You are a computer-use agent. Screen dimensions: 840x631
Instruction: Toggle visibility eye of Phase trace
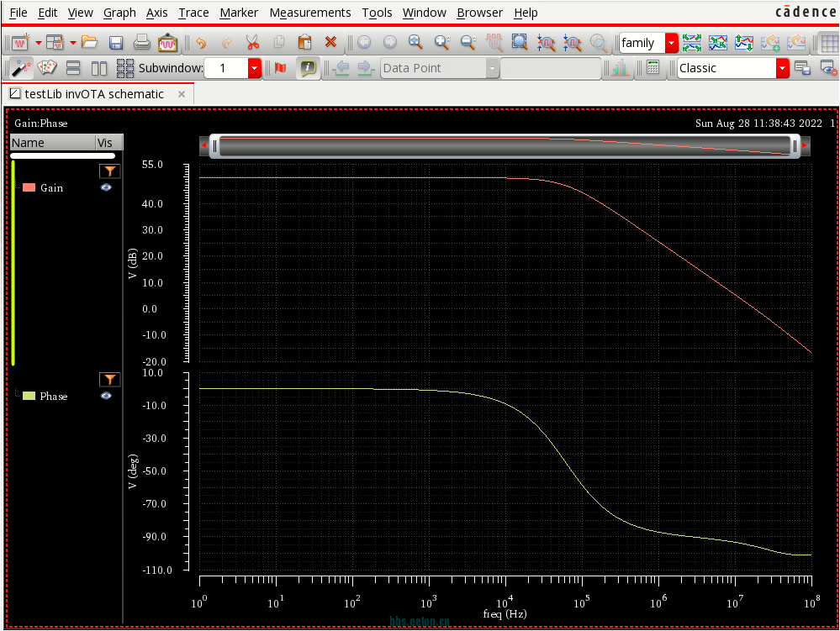click(x=106, y=396)
